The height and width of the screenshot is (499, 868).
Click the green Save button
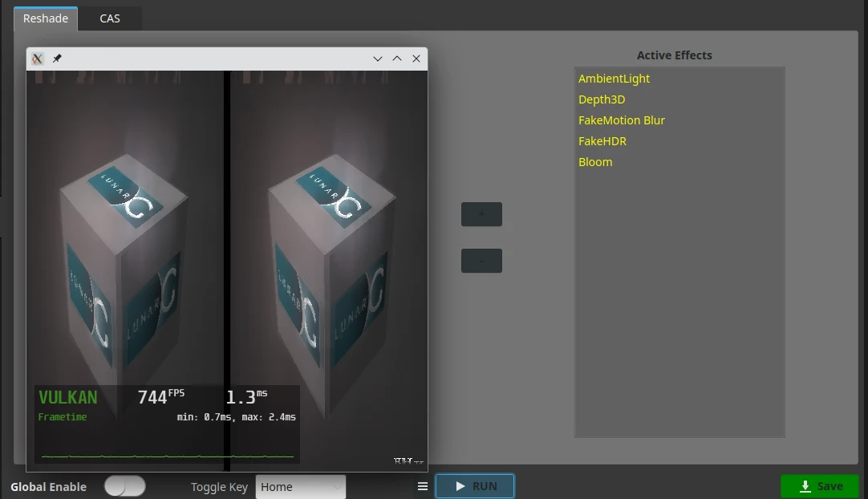(x=819, y=486)
